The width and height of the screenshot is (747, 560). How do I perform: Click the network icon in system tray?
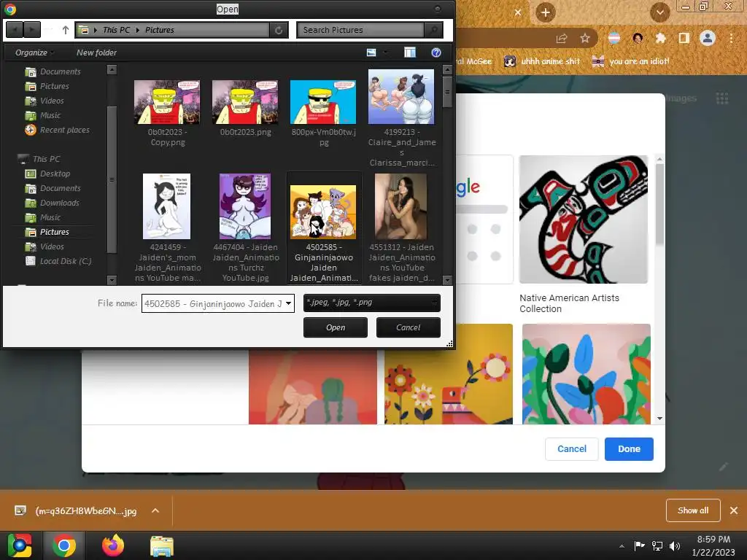657,546
